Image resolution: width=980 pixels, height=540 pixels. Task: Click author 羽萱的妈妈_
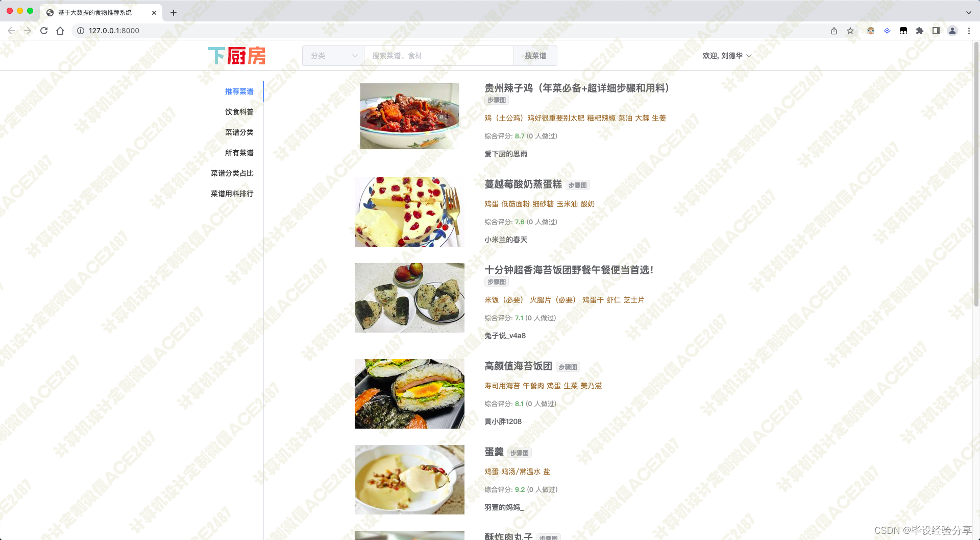[x=504, y=507]
